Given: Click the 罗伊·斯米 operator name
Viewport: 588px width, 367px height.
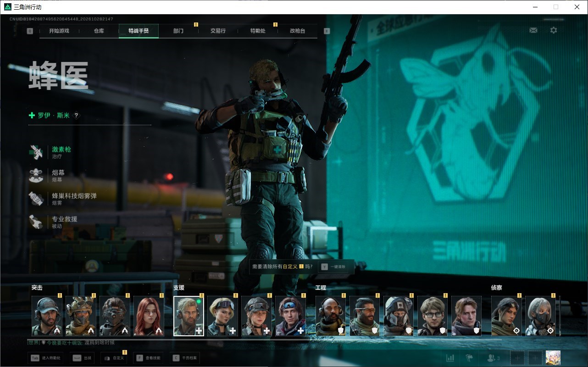Looking at the screenshot, I should click(54, 116).
